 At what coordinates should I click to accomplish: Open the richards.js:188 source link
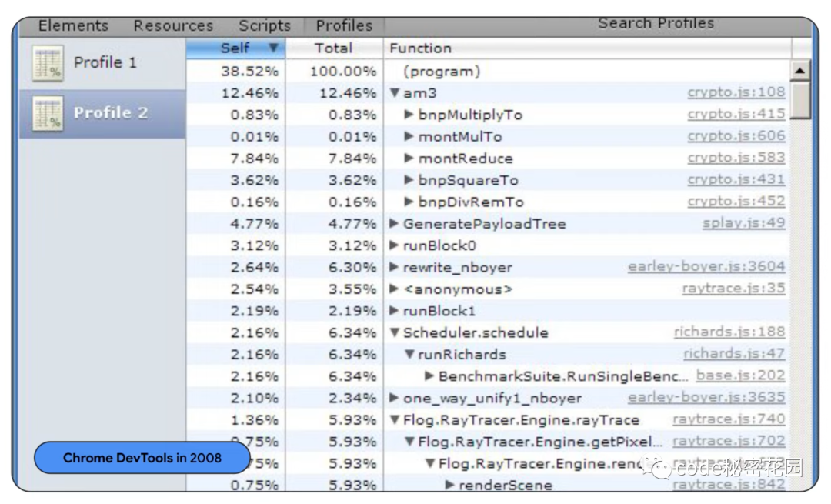point(729,332)
